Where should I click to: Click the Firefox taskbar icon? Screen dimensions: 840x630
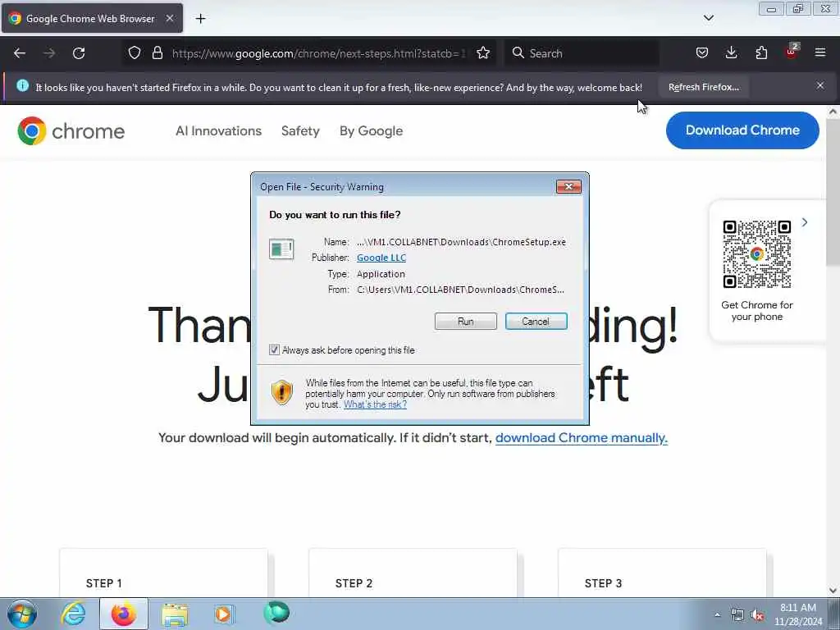[124, 614]
